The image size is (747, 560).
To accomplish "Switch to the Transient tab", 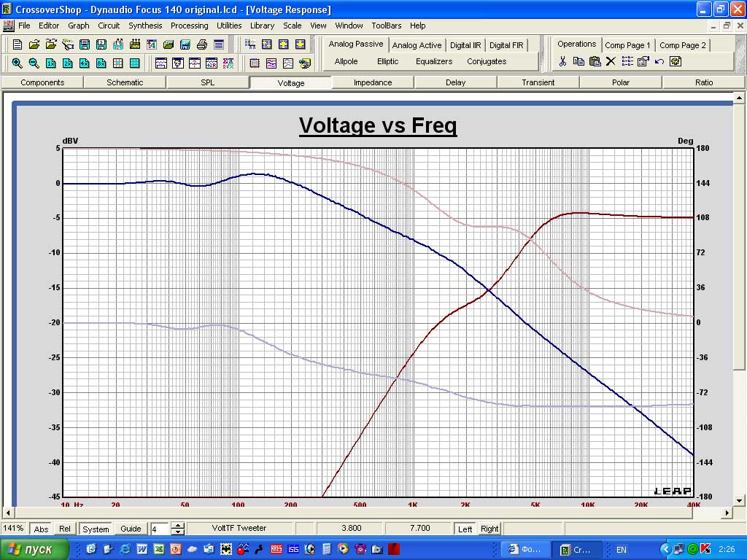I will click(538, 82).
